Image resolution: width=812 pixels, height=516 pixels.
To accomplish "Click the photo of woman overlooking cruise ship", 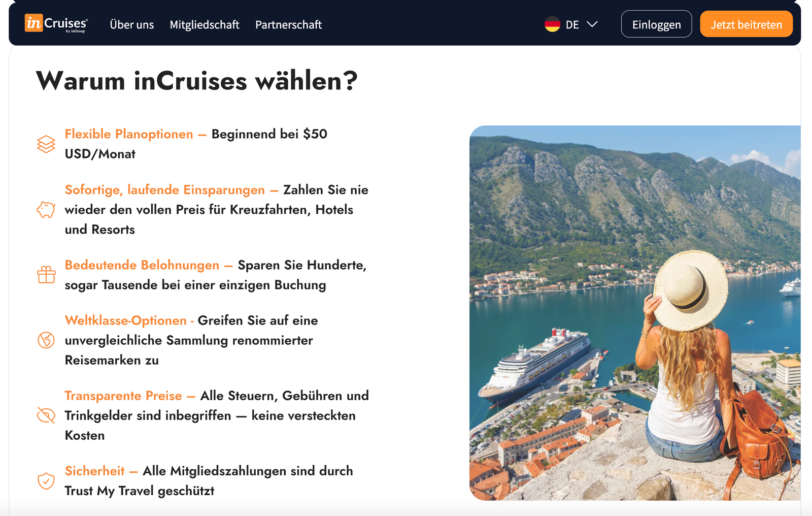I will 635,313.
